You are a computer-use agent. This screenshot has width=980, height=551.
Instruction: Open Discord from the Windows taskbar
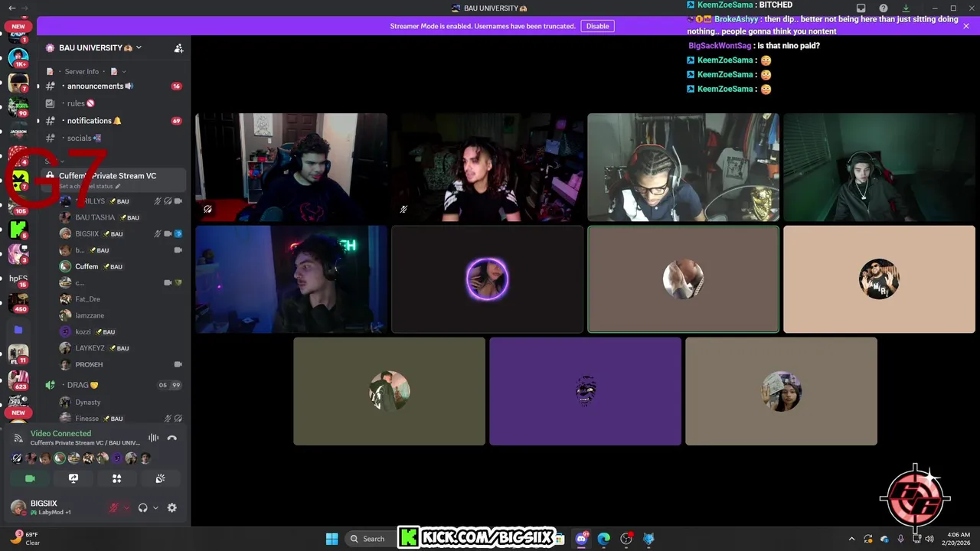(x=581, y=539)
